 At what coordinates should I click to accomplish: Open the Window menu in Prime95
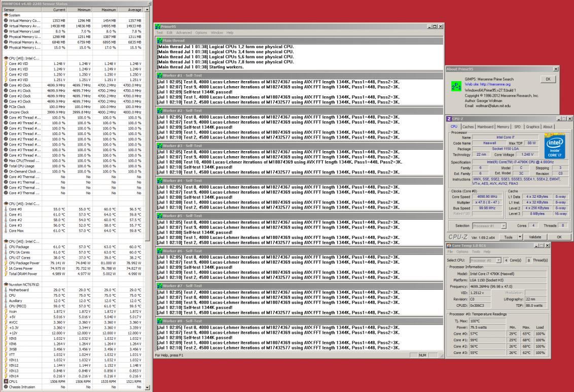[x=217, y=32]
